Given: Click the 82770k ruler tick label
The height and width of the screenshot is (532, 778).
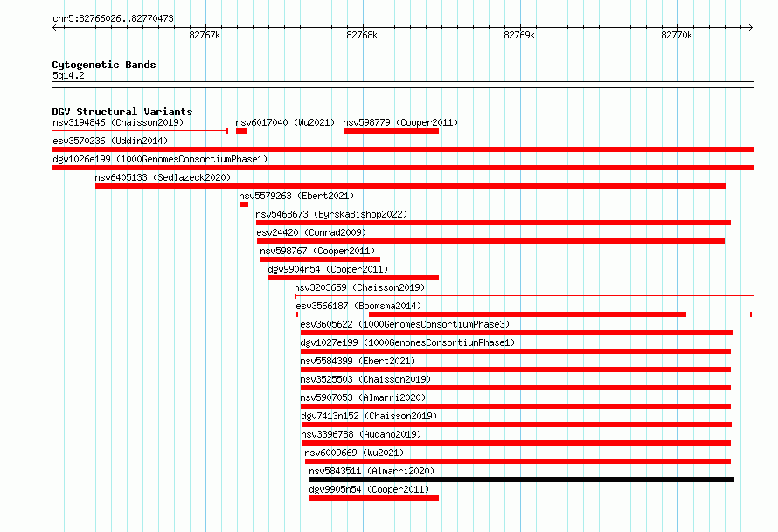Looking at the screenshot, I should coord(677,35).
